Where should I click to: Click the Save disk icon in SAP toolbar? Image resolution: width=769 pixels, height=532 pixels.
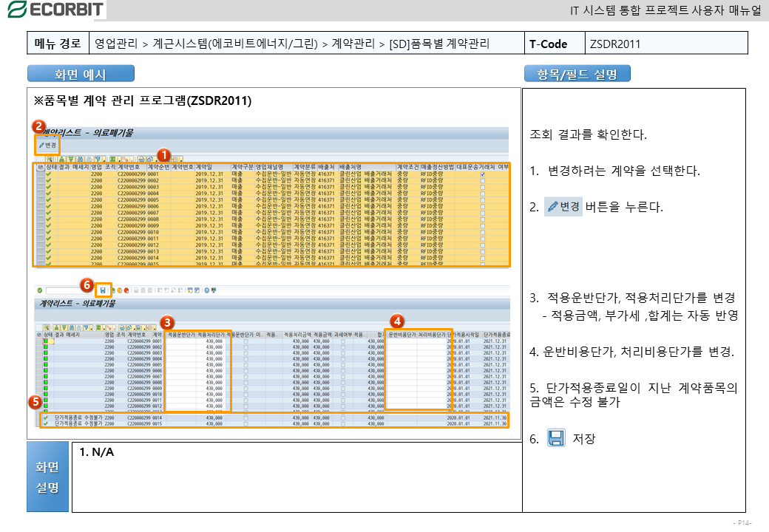coord(102,290)
